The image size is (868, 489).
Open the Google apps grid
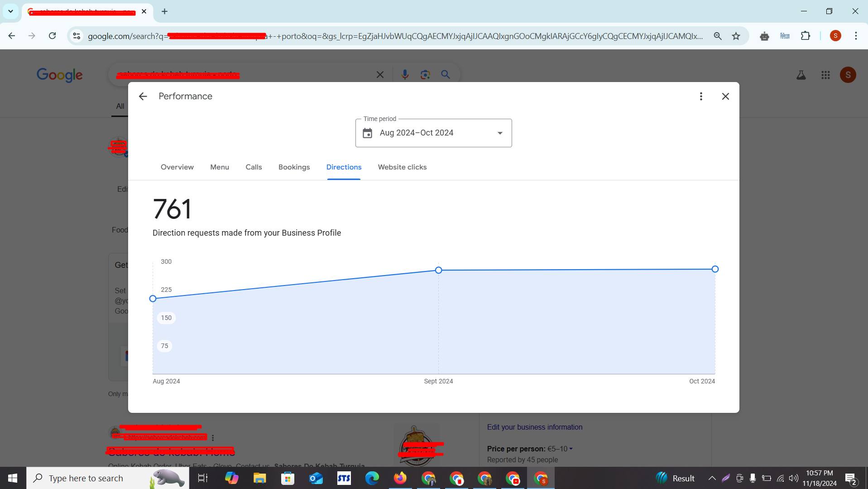coord(825,75)
